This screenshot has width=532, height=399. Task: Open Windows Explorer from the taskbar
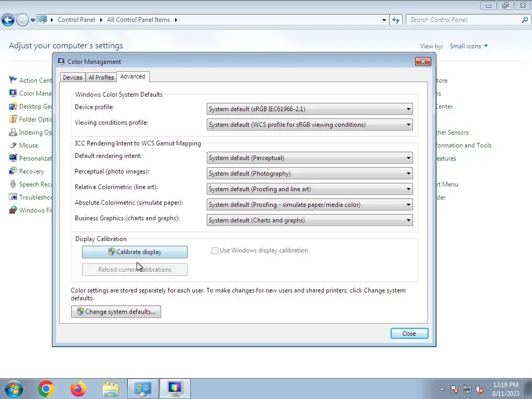point(111,389)
